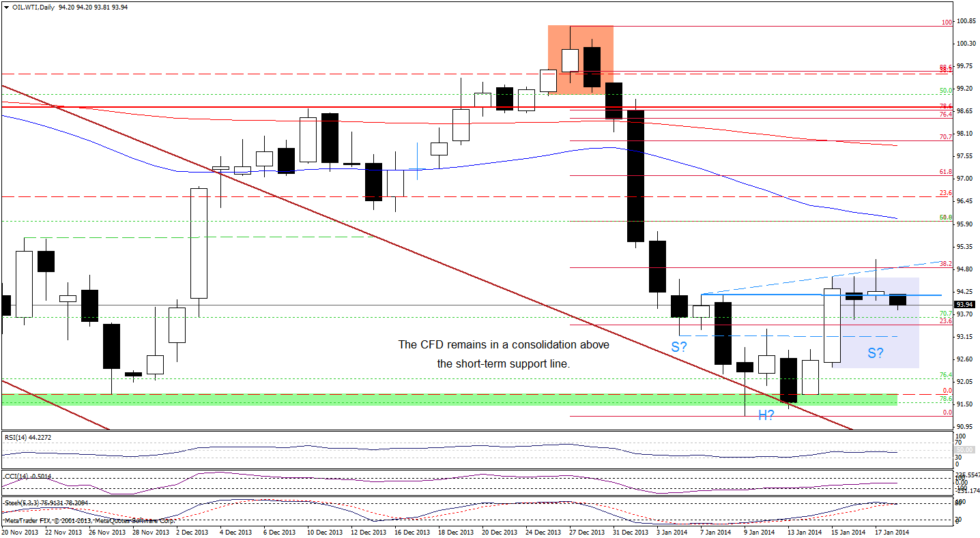Click the 20 Dec 2013 date label
The image size is (980, 538).
pyautogui.click(x=502, y=531)
